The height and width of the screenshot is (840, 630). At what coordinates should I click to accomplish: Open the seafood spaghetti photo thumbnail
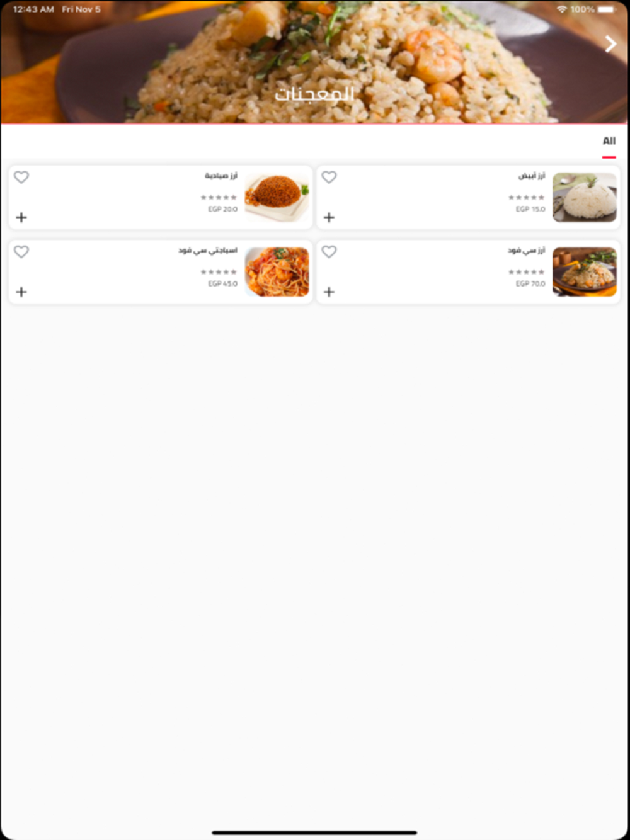[x=277, y=271]
